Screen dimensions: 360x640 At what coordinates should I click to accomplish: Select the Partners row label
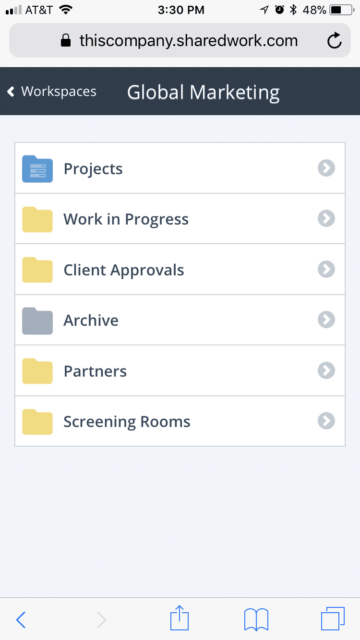click(95, 371)
